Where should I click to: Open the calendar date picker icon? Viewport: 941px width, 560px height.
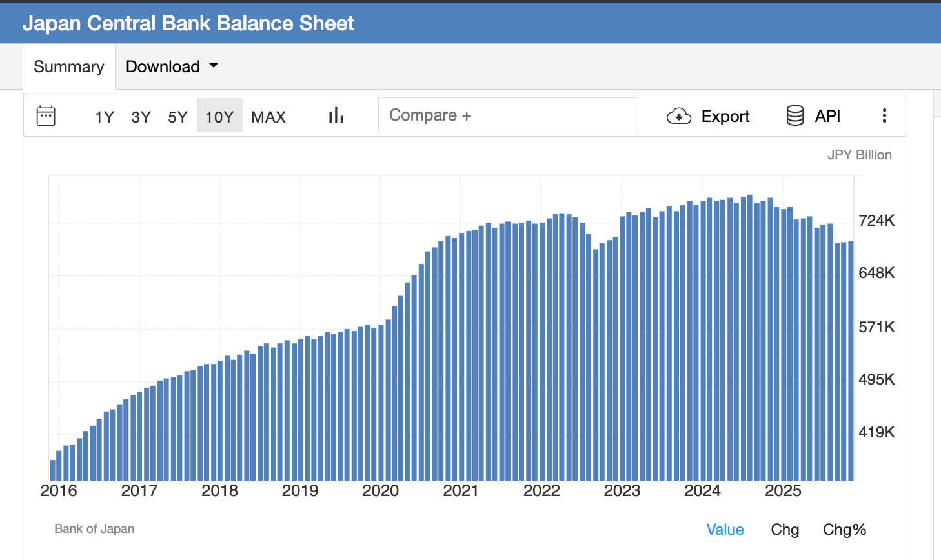[x=45, y=115]
